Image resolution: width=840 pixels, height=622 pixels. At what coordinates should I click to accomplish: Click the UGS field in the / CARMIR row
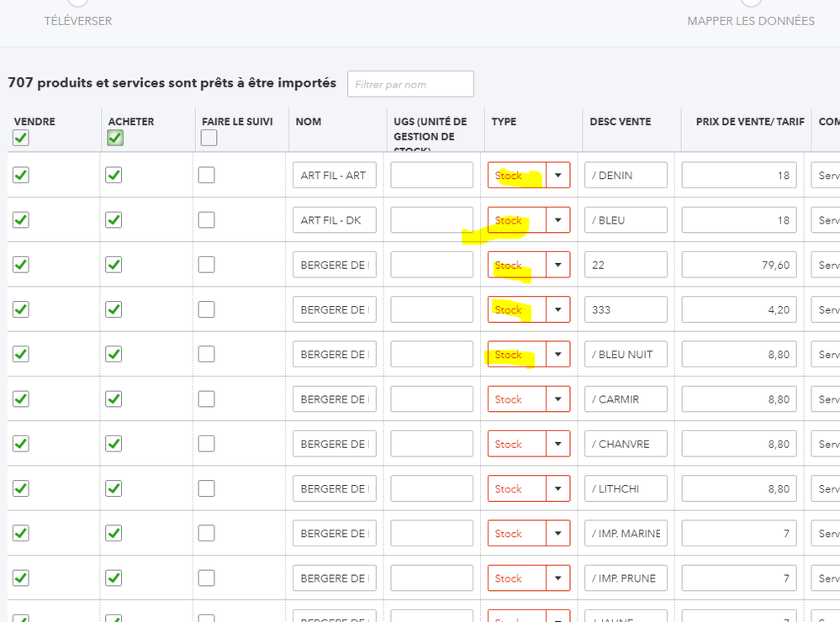pyautogui.click(x=432, y=399)
